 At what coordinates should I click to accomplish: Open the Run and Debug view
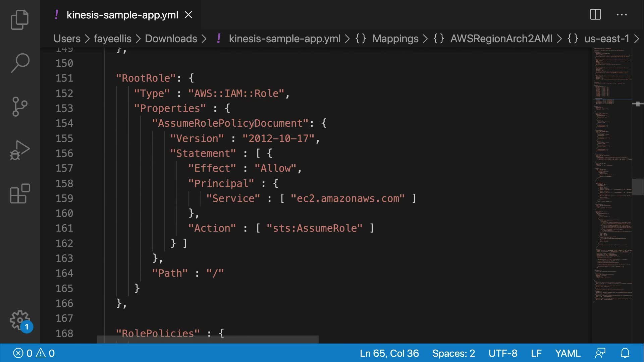[x=20, y=150]
